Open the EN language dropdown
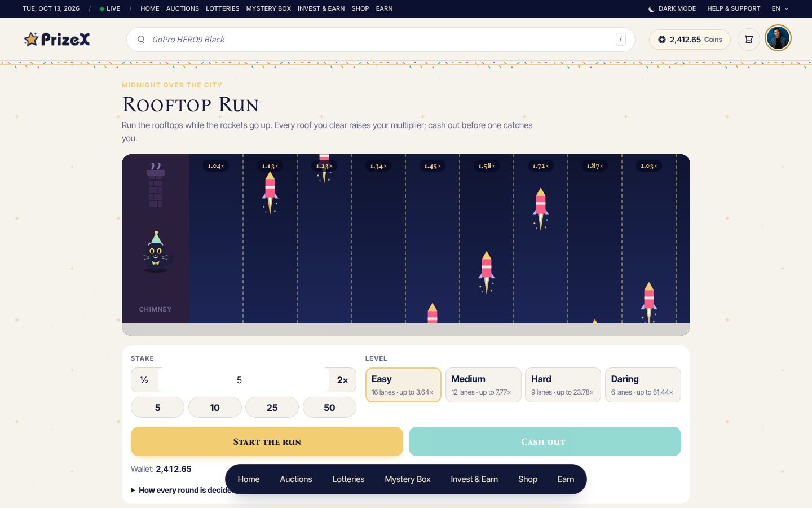Screen dimensions: 812x508 pyautogui.click(x=780, y=8)
